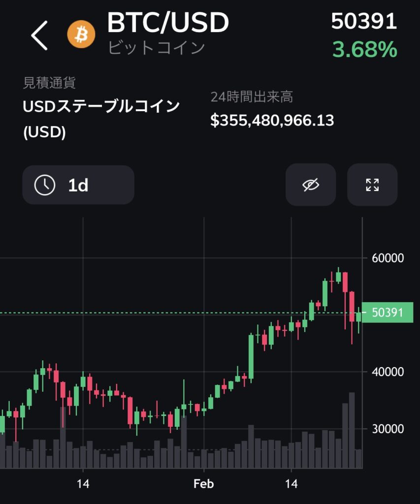Screen dimensions: 420x504
Task: Click the 50391 price in header
Action: click(364, 21)
